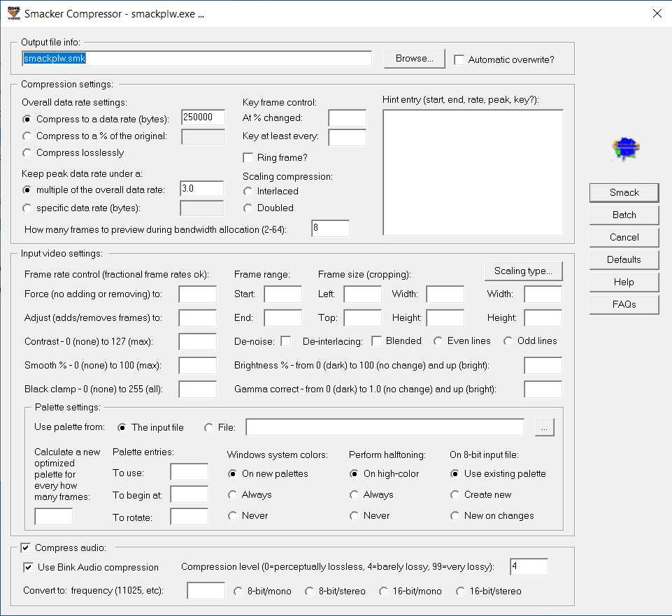Click the Contrast value field
Screen dimensions: 672x616
coord(198,342)
